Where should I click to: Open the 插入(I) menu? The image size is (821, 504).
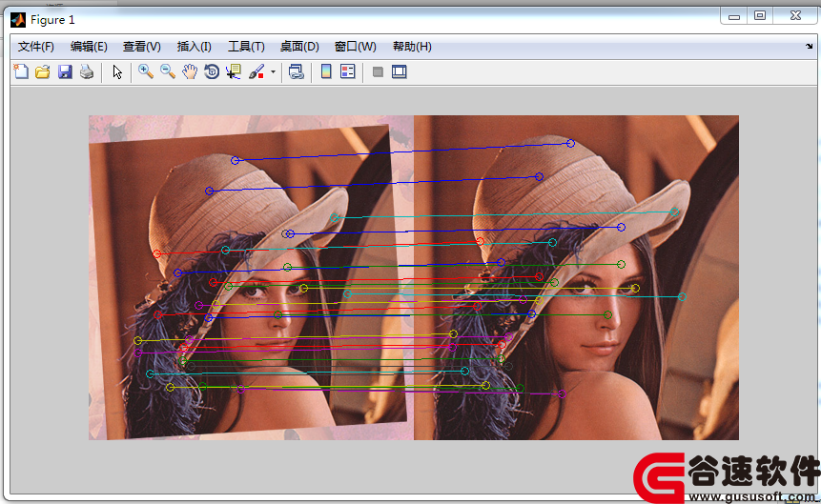click(x=194, y=47)
